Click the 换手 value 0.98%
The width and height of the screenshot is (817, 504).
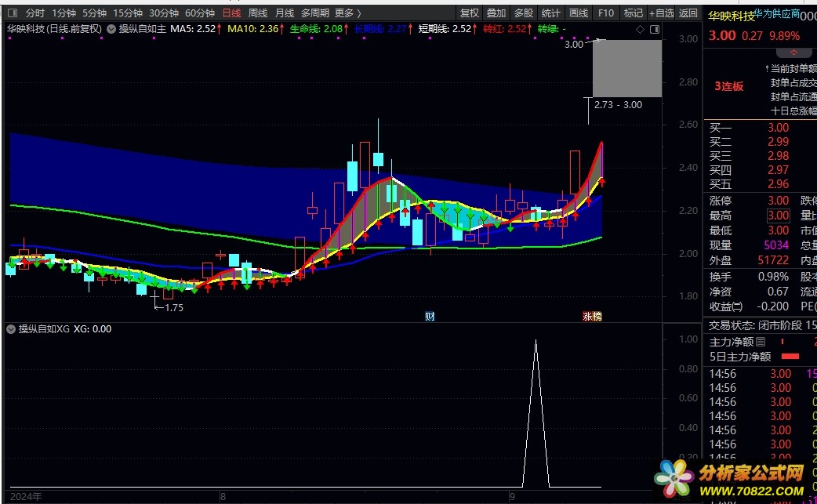click(773, 277)
